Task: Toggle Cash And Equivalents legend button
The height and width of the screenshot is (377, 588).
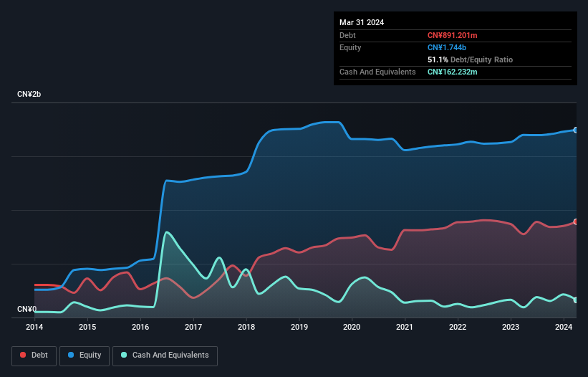Action: (x=165, y=355)
